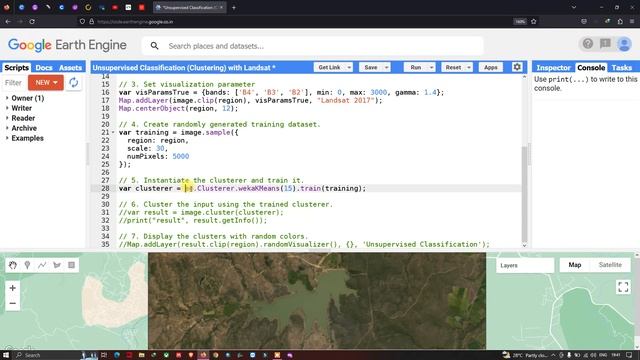Open File Explorer from the taskbar

pyautogui.click(x=141, y=355)
